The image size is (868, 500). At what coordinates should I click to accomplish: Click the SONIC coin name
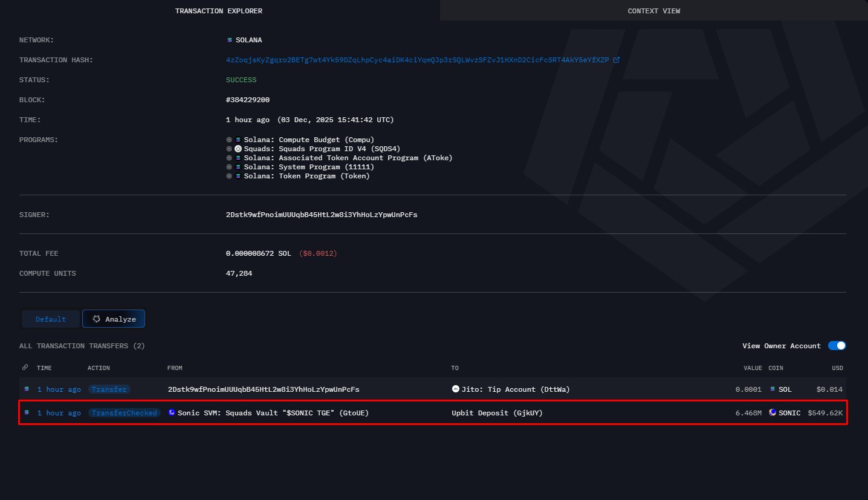pyautogui.click(x=789, y=413)
